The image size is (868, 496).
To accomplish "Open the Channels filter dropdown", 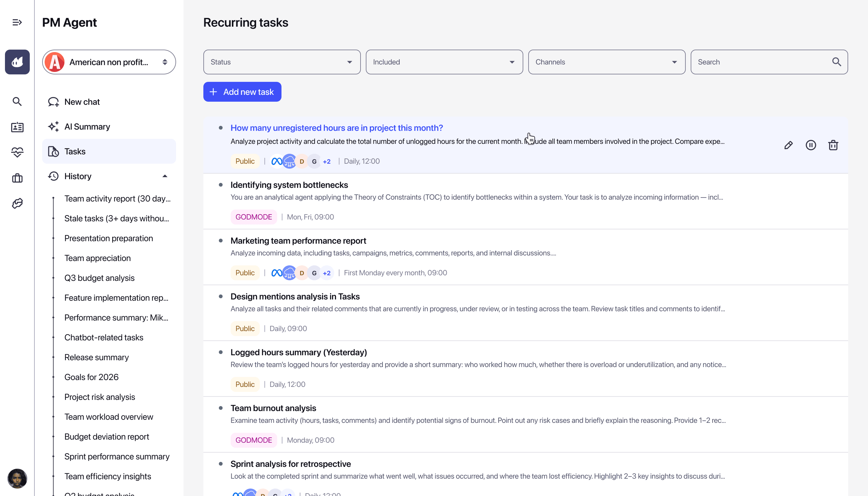I will pos(606,62).
